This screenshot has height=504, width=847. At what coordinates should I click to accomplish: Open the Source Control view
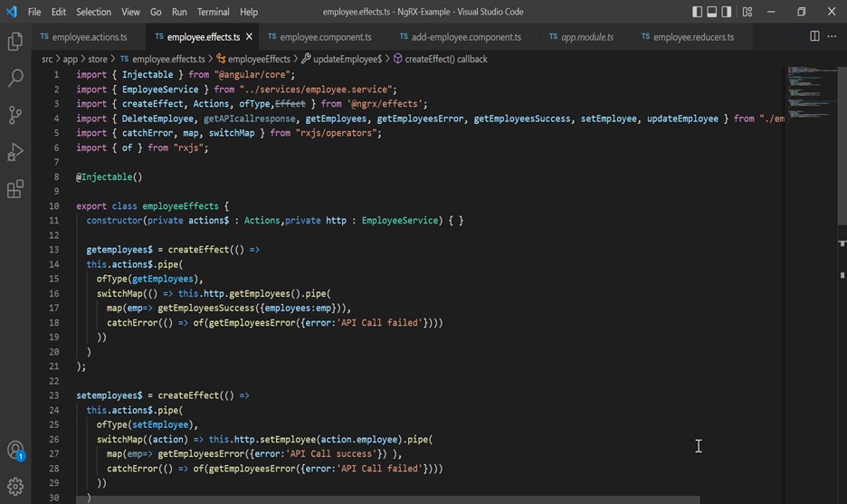15,115
